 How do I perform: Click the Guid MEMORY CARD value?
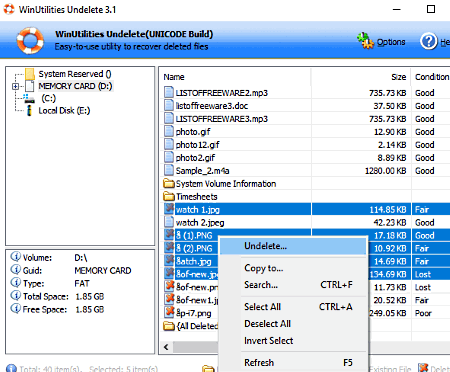pos(103,270)
